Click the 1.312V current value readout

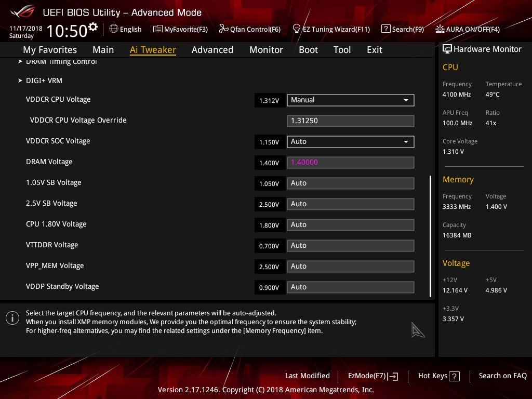point(270,100)
